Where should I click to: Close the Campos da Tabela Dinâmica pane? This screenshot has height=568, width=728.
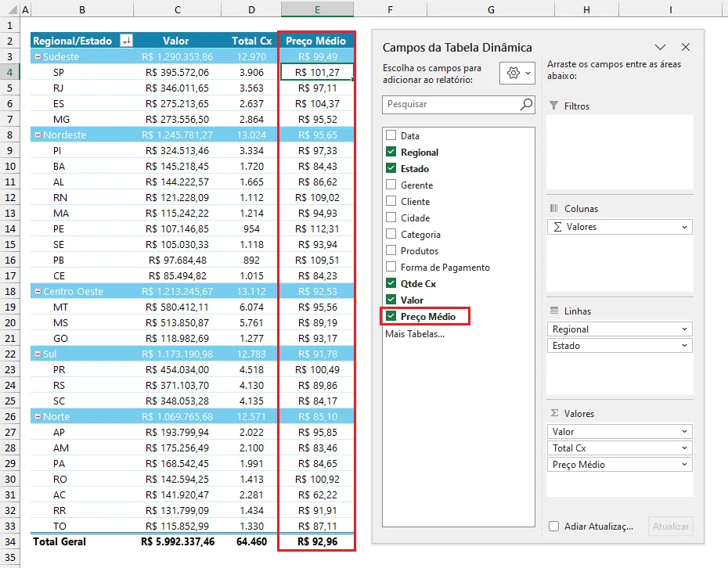point(685,47)
